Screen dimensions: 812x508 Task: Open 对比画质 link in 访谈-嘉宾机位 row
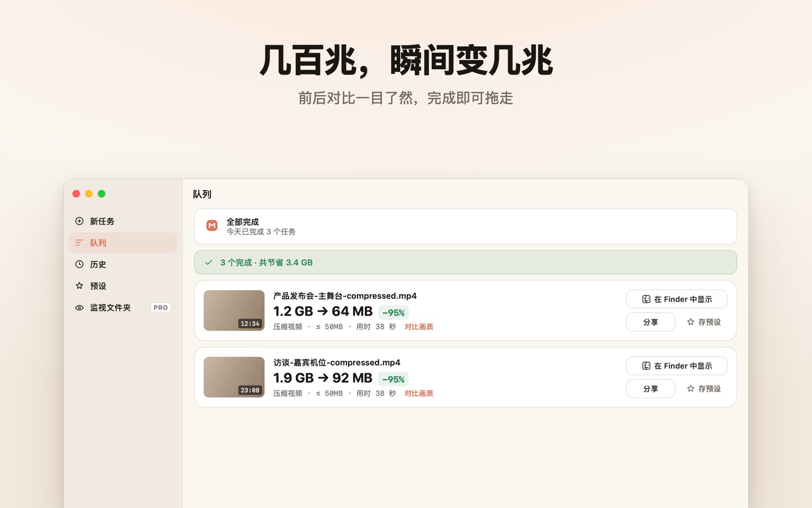coord(419,393)
